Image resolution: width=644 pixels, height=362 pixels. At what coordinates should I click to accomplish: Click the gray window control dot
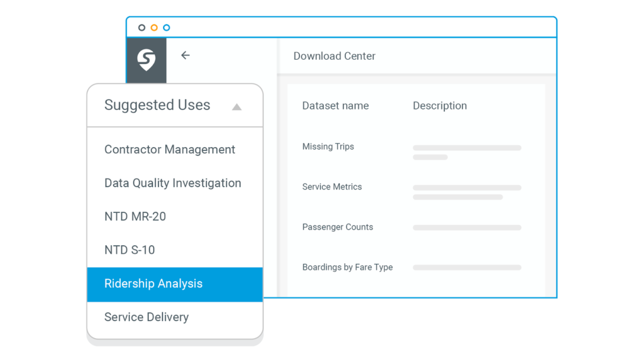(x=142, y=28)
